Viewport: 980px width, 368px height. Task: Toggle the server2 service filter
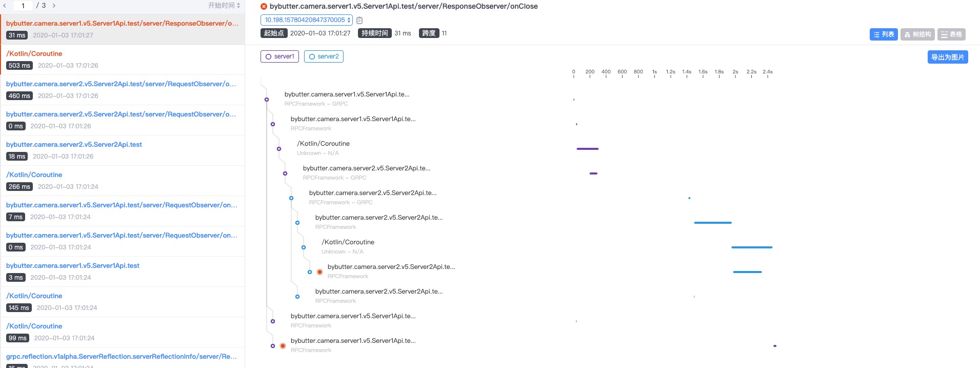pyautogui.click(x=324, y=56)
